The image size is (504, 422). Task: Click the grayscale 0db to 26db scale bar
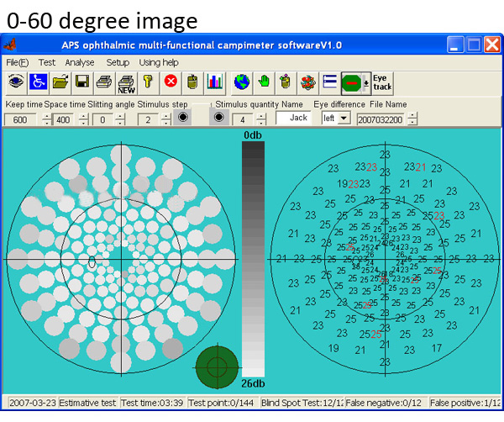pyautogui.click(x=254, y=259)
